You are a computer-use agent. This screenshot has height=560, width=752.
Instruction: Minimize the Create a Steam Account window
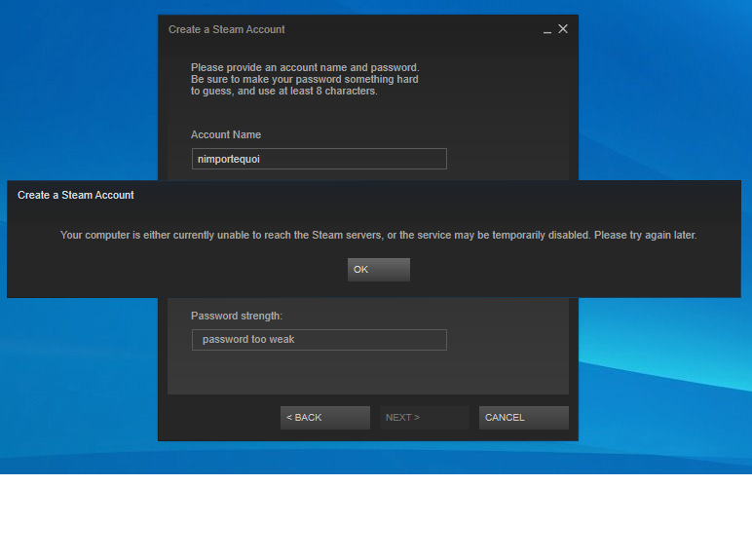point(546,30)
